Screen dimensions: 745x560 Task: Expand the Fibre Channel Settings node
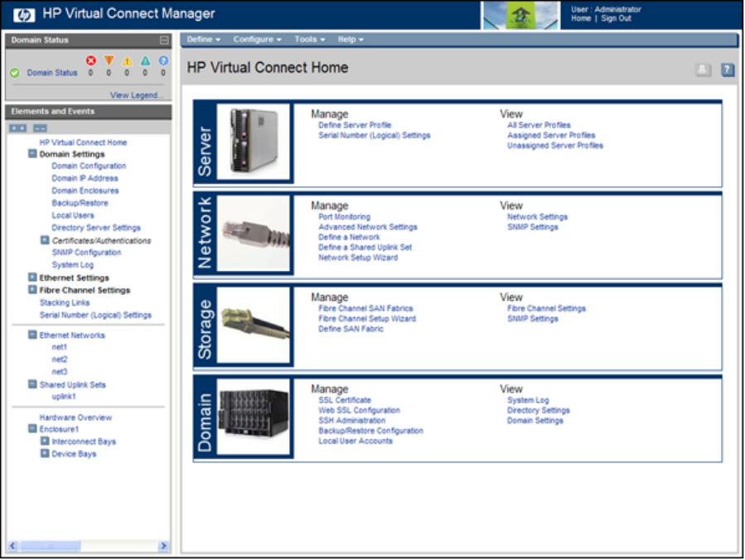point(32,291)
